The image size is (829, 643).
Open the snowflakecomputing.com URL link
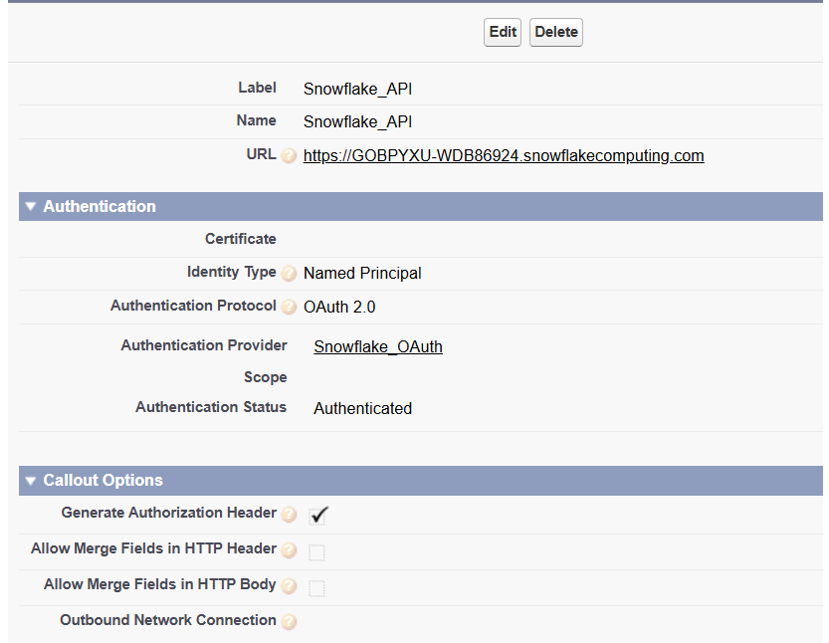click(503, 156)
